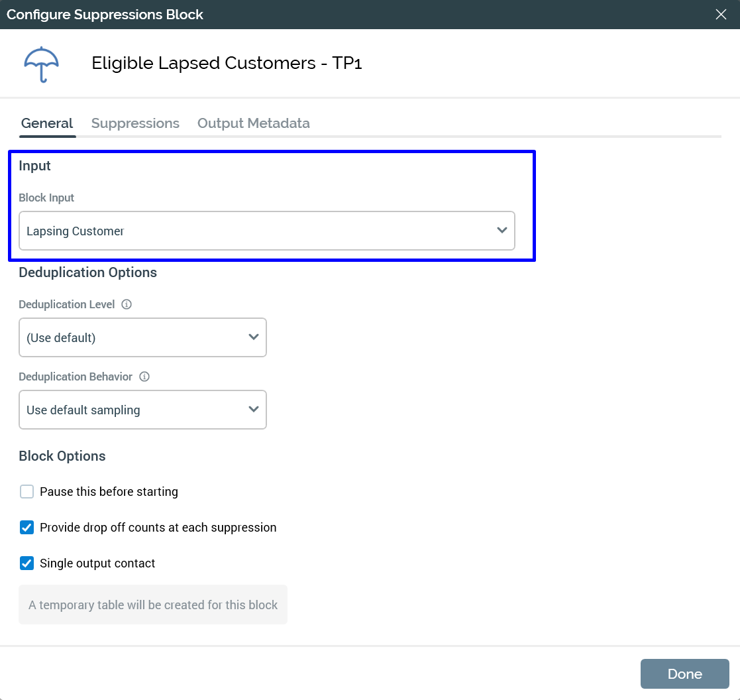This screenshot has height=700, width=740.
Task: Expand the Deduplication Level dropdown
Action: pyautogui.click(x=142, y=337)
